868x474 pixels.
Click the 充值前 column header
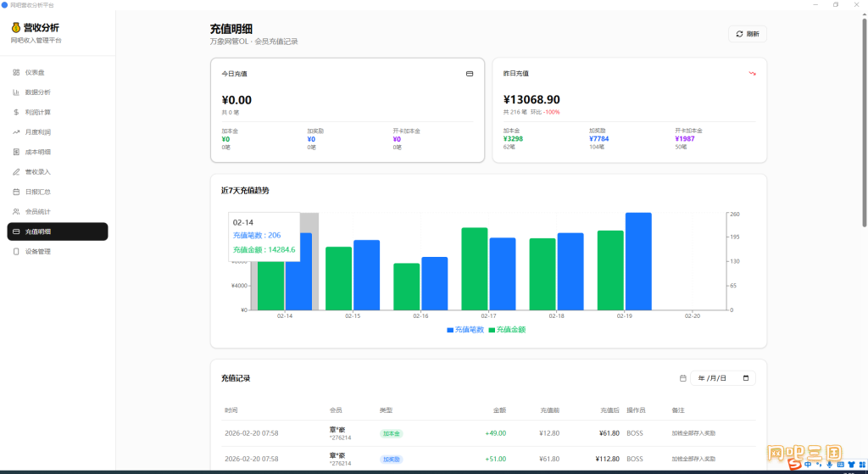[x=549, y=410]
